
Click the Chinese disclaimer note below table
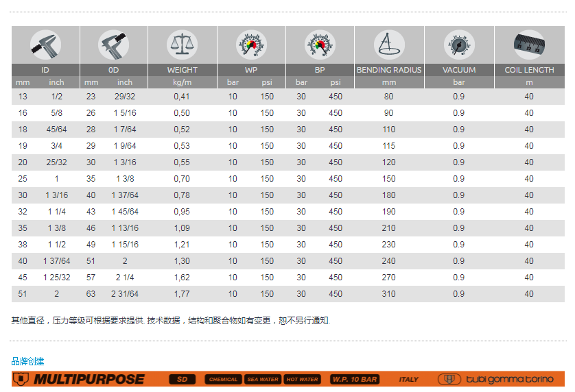click(x=171, y=321)
